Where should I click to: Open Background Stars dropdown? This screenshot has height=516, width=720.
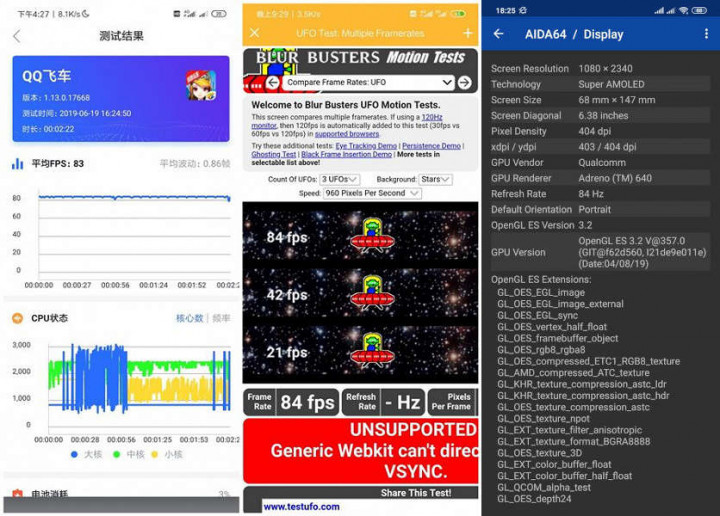[435, 179]
